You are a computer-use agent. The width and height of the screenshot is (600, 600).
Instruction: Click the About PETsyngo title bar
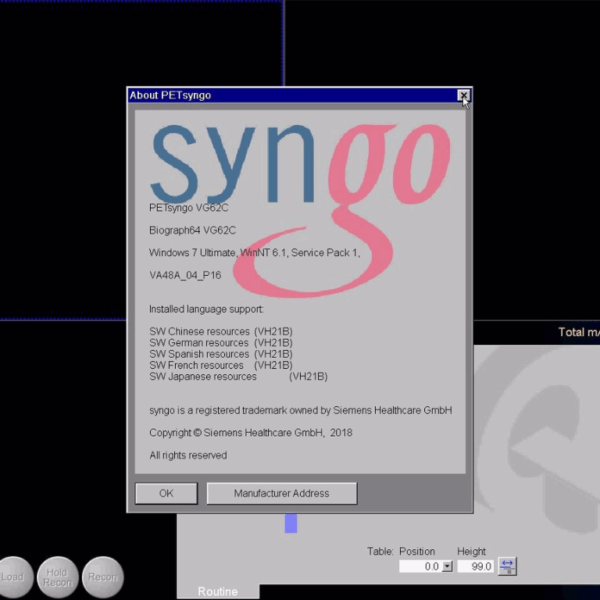(x=290, y=95)
